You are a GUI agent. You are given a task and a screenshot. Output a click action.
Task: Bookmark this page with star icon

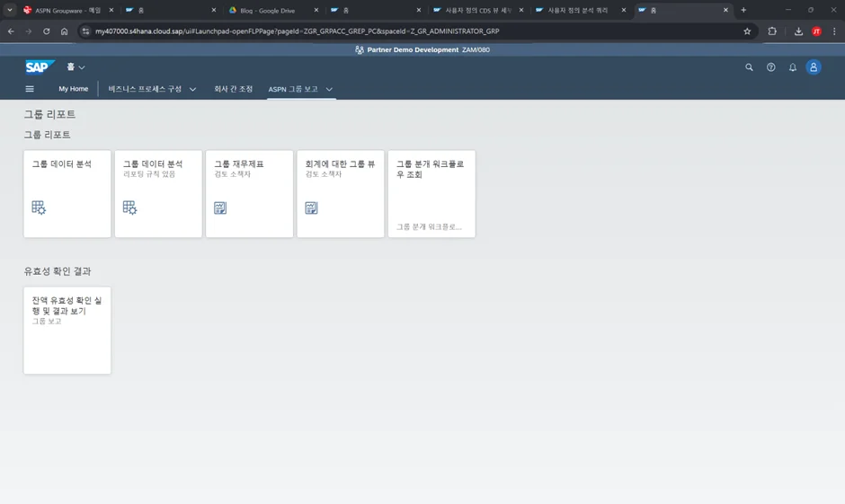(747, 31)
